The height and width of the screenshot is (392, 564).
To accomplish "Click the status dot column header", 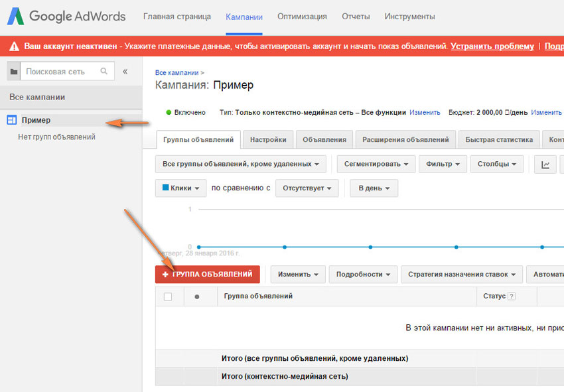I will click(x=197, y=296).
